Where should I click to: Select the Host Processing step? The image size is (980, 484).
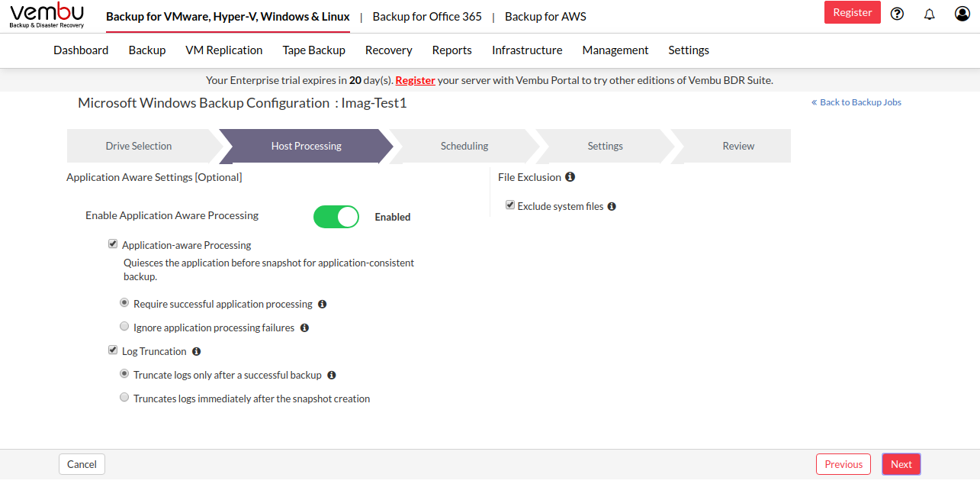(x=307, y=146)
